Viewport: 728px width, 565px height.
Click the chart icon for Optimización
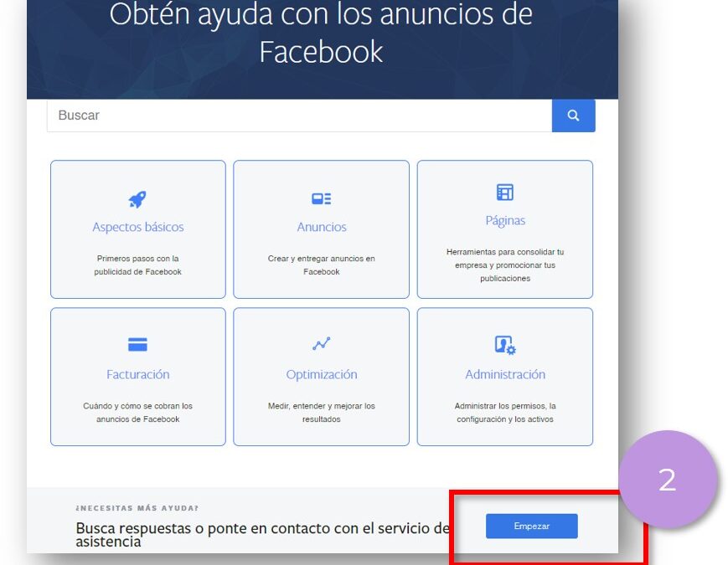322,344
